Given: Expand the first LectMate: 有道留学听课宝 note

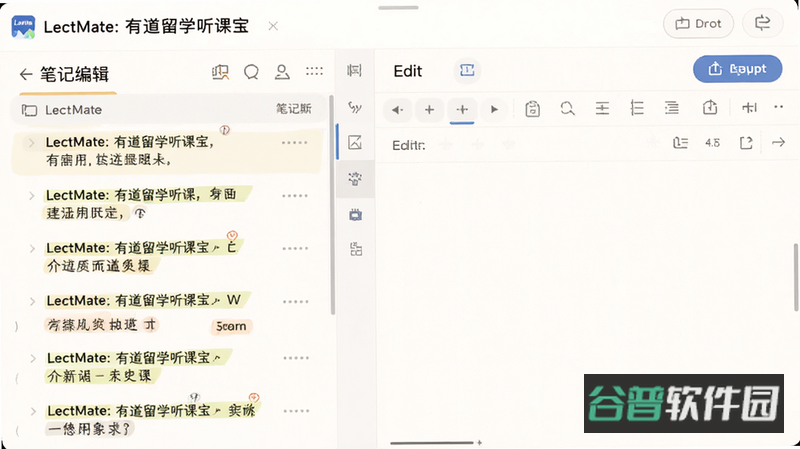Looking at the screenshot, I should [32, 143].
